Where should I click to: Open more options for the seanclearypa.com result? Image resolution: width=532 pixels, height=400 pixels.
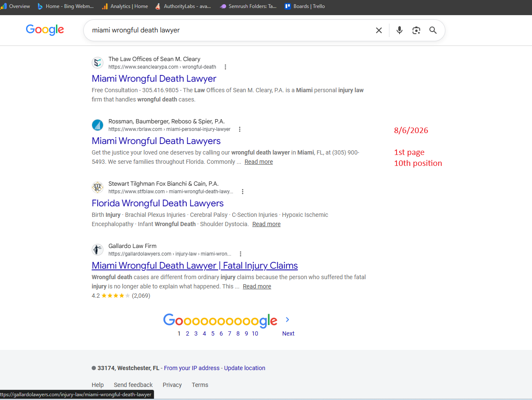pyautogui.click(x=225, y=67)
